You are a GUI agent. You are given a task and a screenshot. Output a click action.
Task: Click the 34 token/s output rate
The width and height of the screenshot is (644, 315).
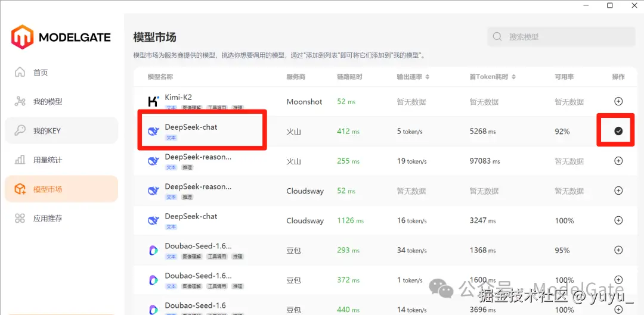click(x=411, y=250)
